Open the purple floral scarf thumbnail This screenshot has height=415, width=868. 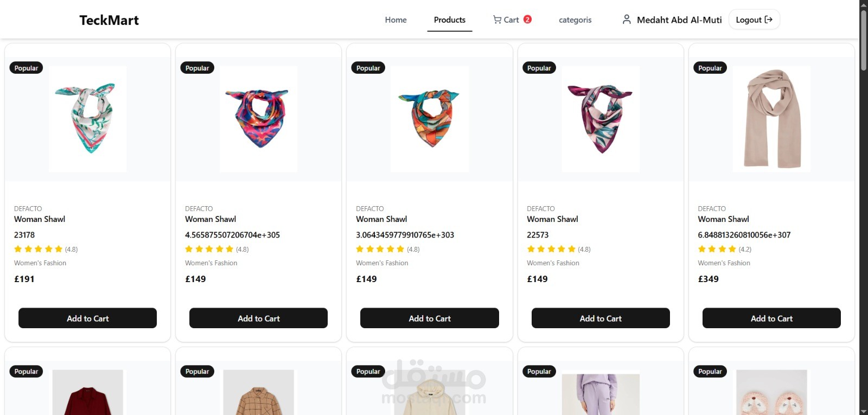(x=600, y=119)
